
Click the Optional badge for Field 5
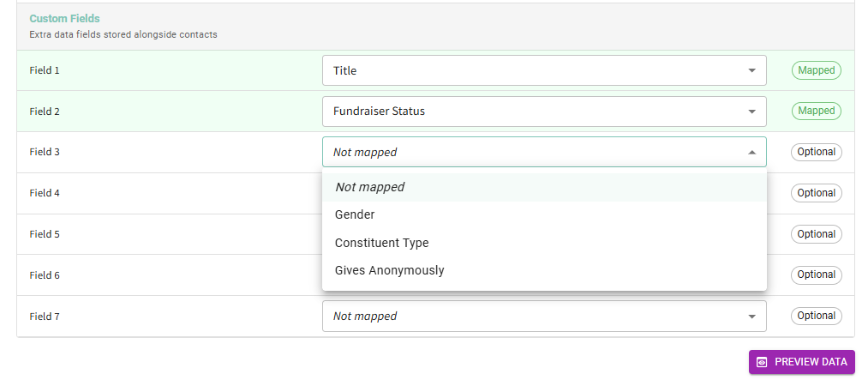816,234
